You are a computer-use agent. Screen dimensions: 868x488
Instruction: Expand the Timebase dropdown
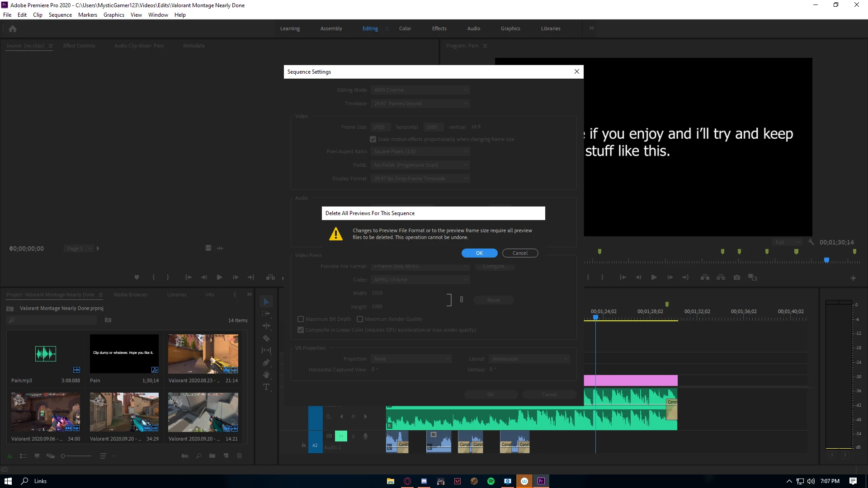point(420,103)
